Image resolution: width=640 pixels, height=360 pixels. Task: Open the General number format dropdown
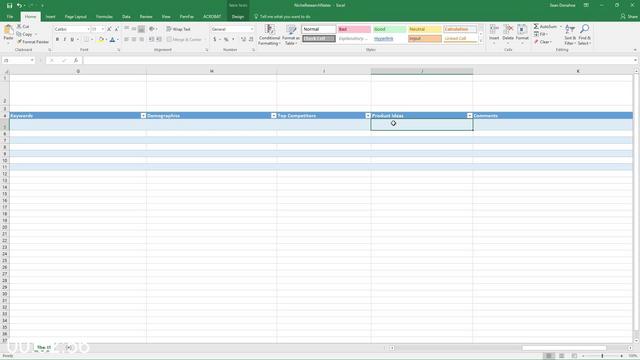coord(251,29)
